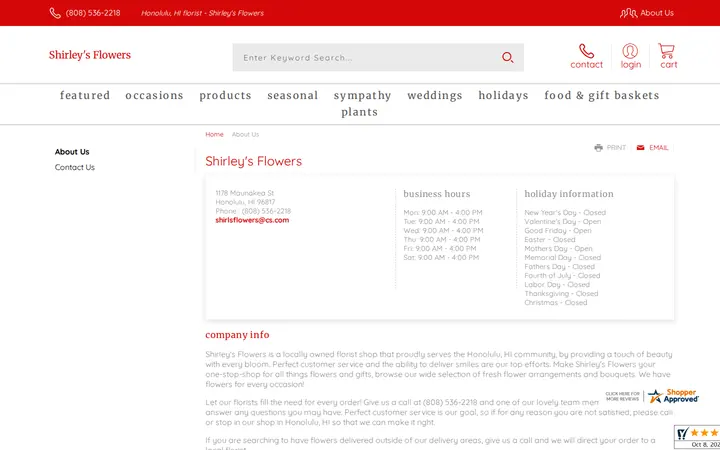Click the 'company info' heading

click(237, 335)
